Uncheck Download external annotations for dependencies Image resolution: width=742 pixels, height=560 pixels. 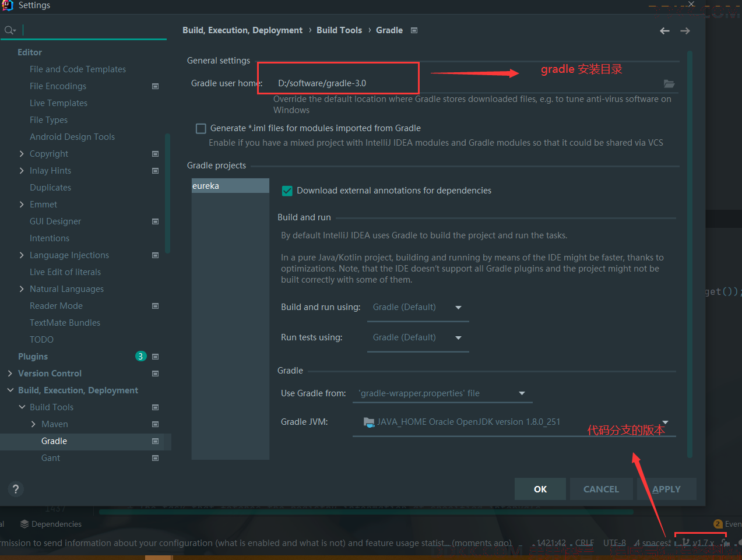coord(287,191)
